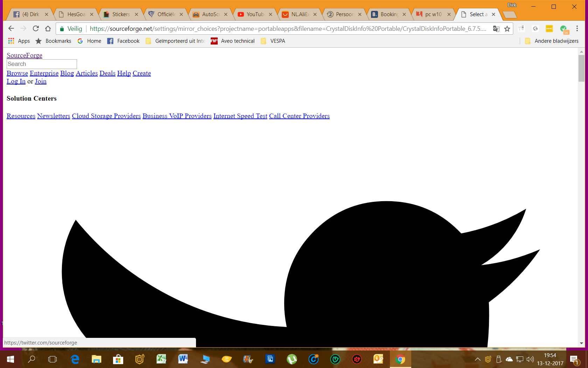Click the Veilig secure site indicator
588x368 pixels.
[71, 29]
